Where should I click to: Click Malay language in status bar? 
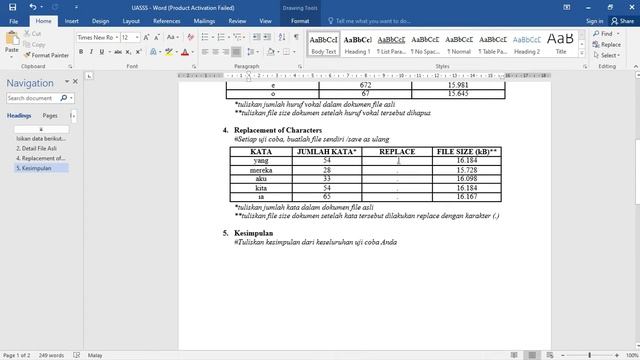coord(95,356)
